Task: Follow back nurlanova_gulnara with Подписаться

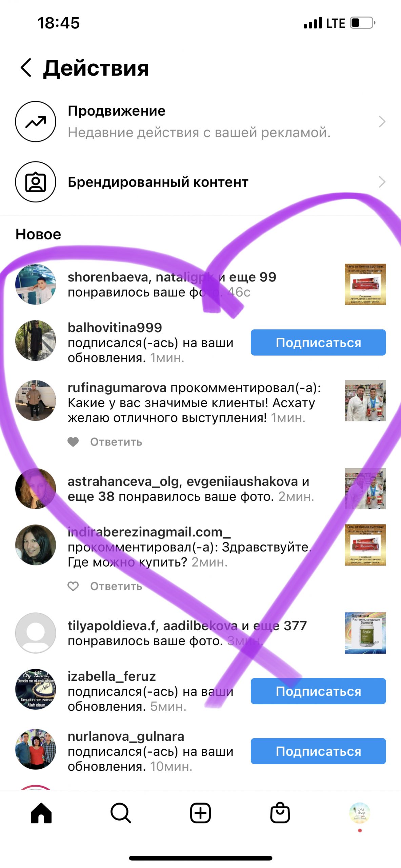Action: point(318,751)
